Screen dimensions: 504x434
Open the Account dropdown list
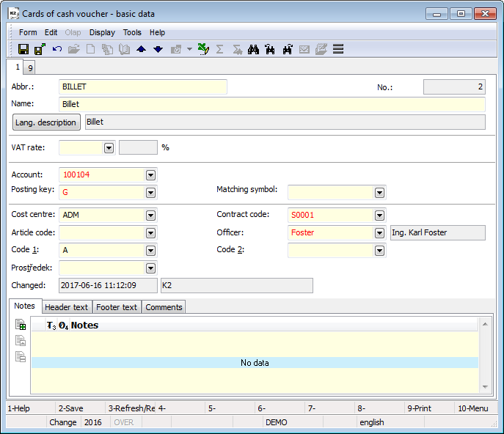pos(150,175)
